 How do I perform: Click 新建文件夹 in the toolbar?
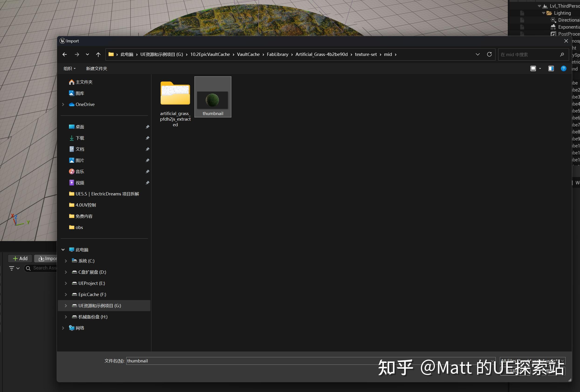[x=96, y=68]
